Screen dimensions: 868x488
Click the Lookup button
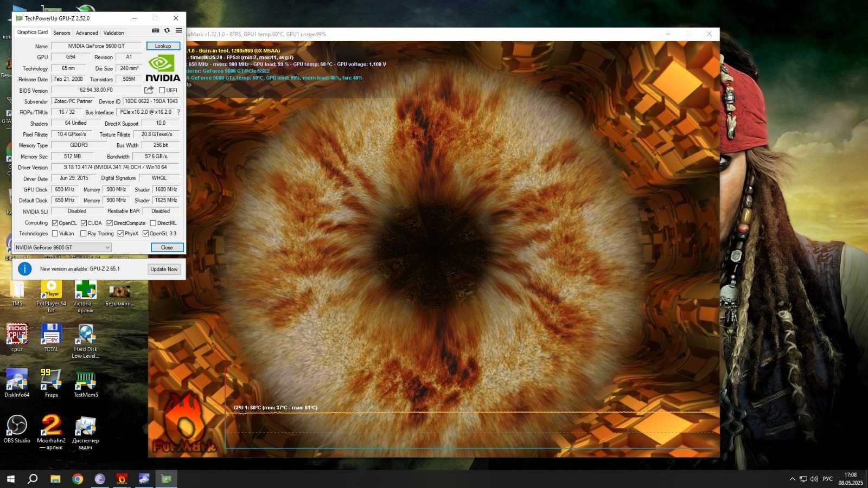[163, 46]
